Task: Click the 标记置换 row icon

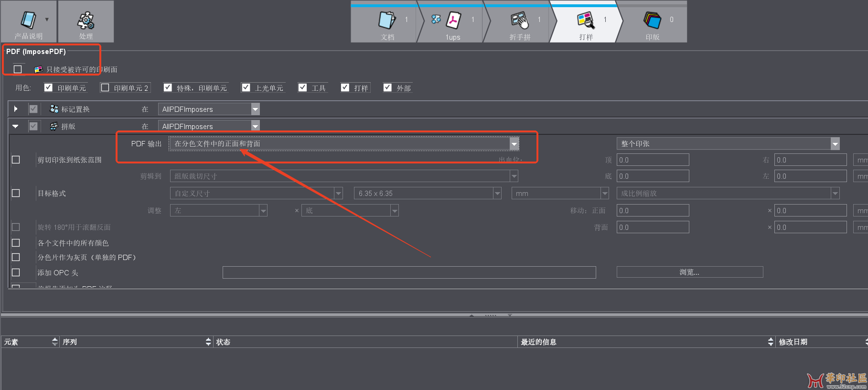Action: (54, 109)
